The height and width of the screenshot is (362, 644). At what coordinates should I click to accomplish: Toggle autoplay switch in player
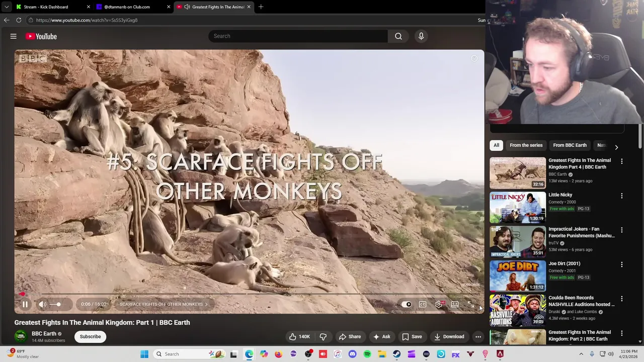coord(407,304)
